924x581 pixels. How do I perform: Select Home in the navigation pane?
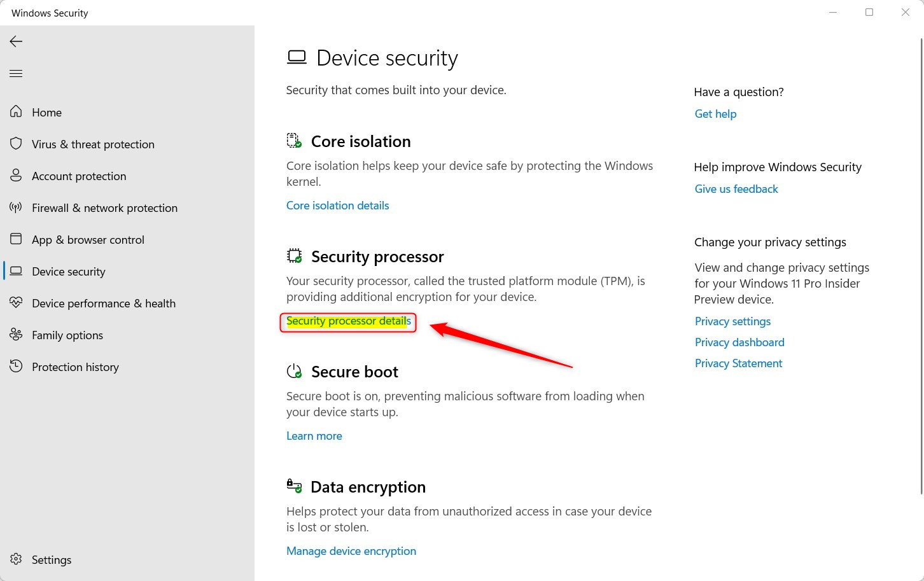click(x=46, y=112)
